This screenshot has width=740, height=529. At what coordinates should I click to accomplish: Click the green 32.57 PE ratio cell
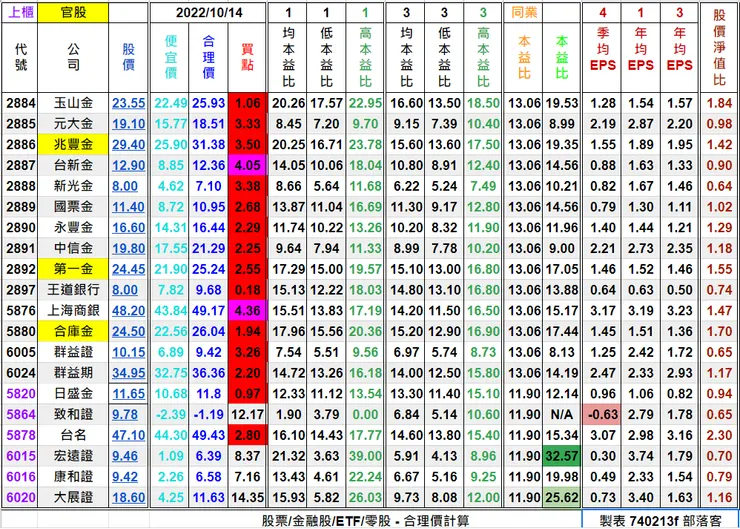click(562, 456)
